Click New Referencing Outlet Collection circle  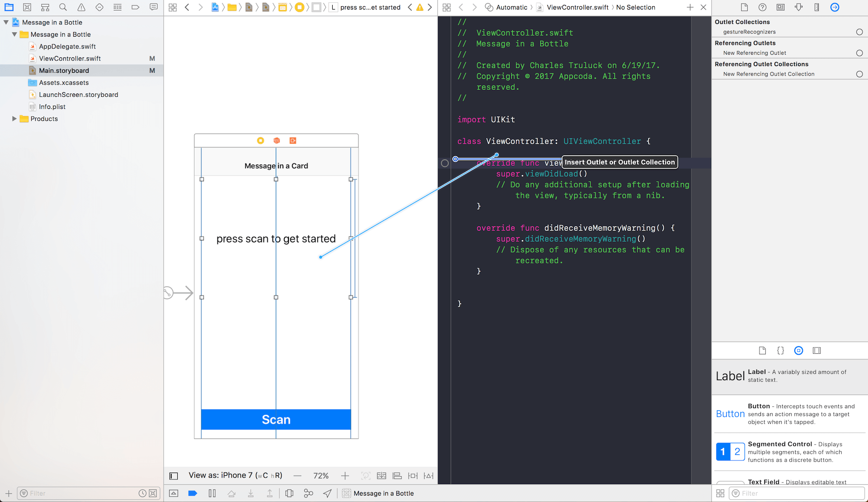coord(859,74)
